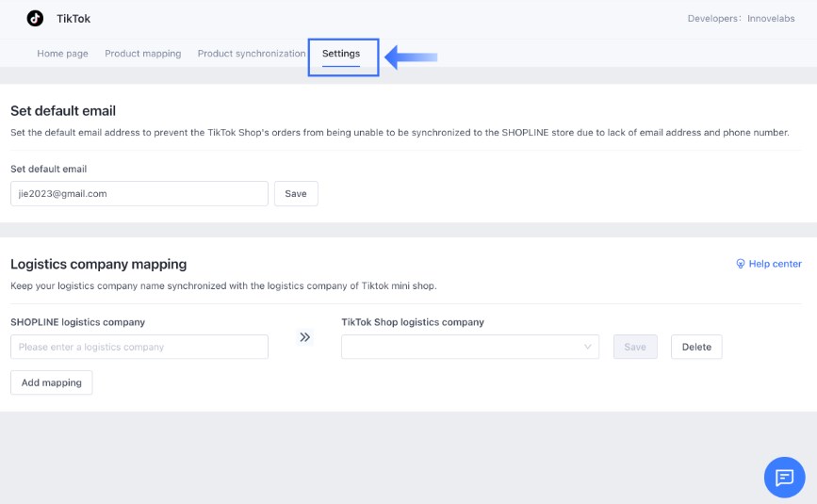Delete the logistics mapping row
The height and width of the screenshot is (504, 817).
tap(696, 347)
